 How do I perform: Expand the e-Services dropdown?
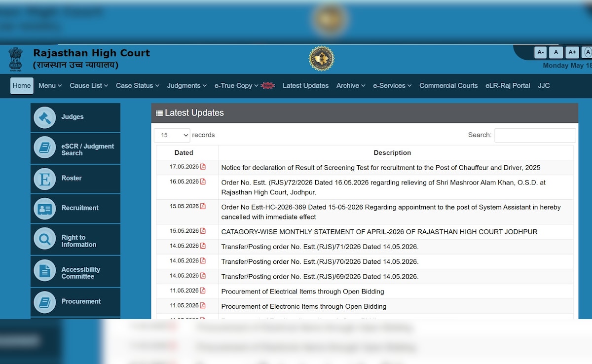click(x=392, y=85)
